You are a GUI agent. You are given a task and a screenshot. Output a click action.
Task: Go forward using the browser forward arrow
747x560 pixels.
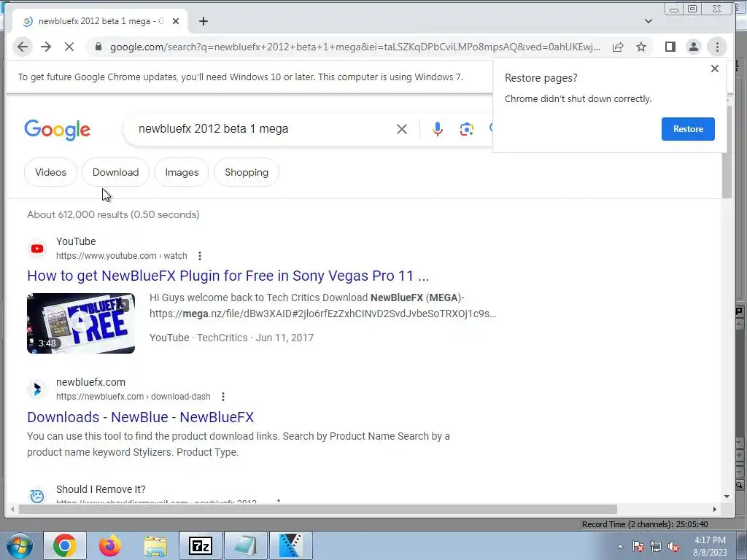click(x=46, y=47)
